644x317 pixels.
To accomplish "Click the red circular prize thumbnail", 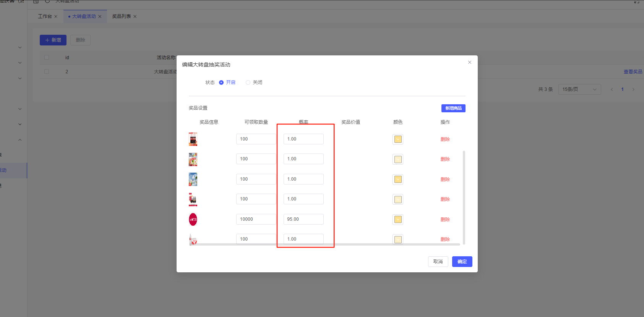I will pos(193,219).
